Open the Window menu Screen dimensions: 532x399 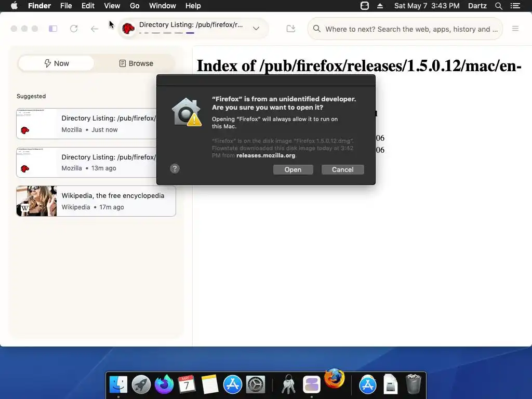[162, 6]
